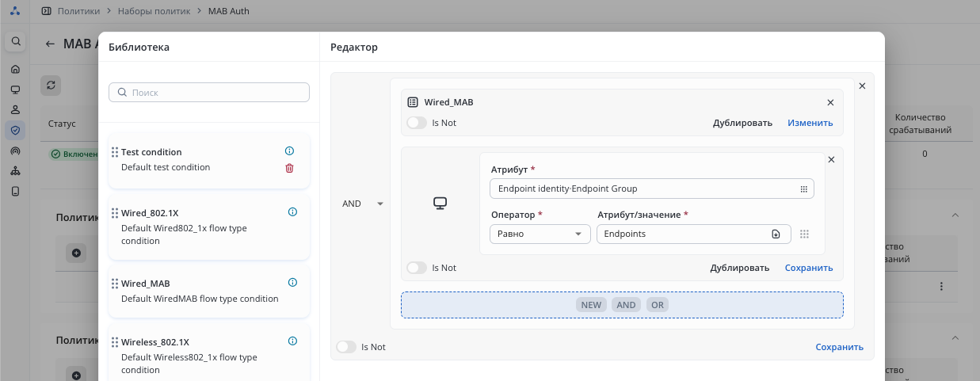
Task: Show info for Wireless_802.1X condition
Action: 292,341
